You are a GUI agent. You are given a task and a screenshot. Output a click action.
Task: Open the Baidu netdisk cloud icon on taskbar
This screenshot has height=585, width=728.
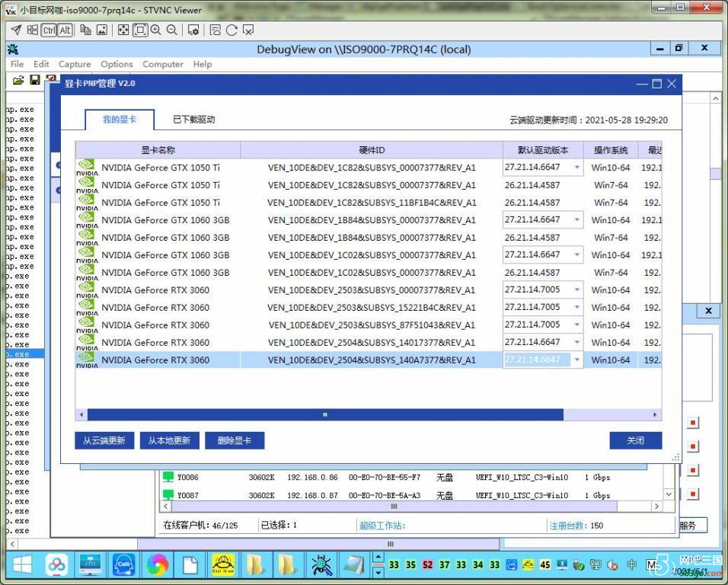tap(56, 565)
